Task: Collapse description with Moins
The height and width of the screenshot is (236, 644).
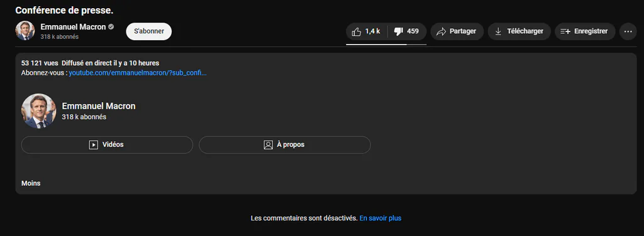Action: pos(31,183)
